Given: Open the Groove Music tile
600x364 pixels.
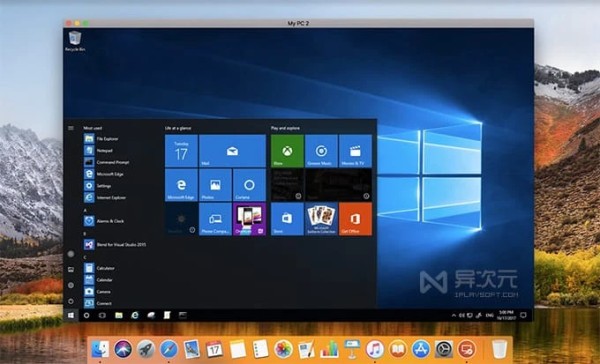Looking at the screenshot, I should click(321, 151).
